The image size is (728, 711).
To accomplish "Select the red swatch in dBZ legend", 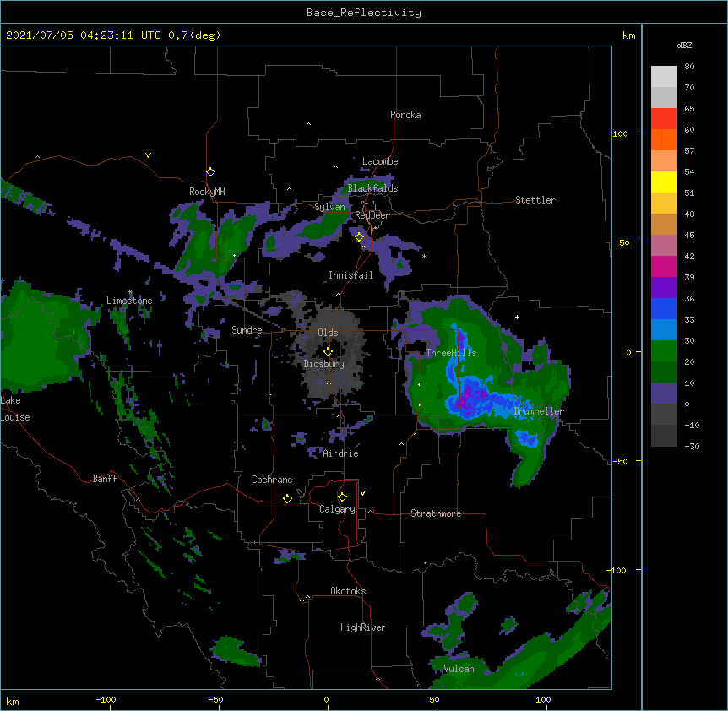I will (664, 118).
